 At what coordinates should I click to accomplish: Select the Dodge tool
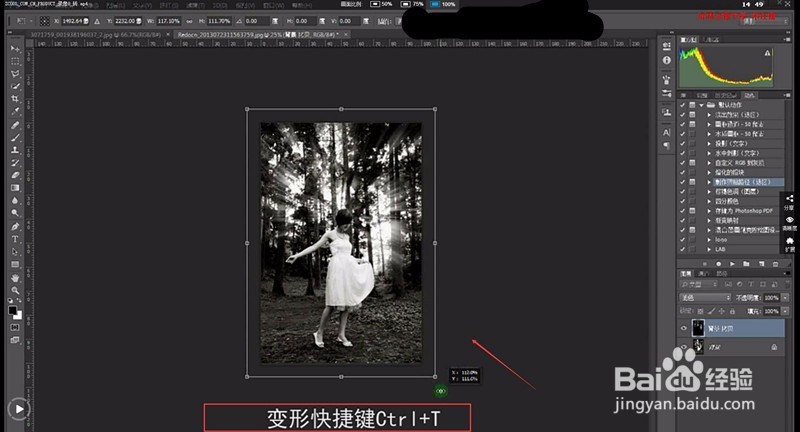point(15,213)
